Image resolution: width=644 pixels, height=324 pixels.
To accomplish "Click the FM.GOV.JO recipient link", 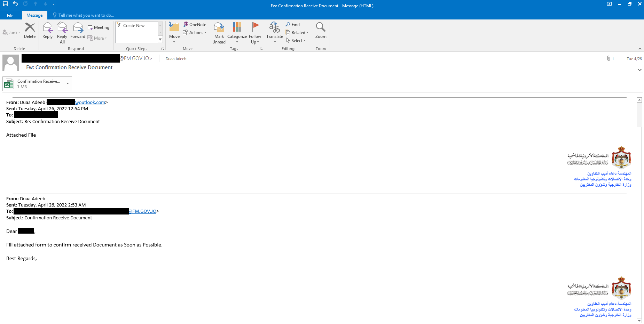I will click(143, 211).
